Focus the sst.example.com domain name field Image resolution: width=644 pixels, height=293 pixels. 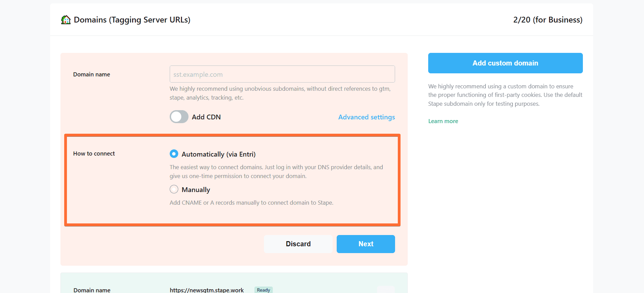282,74
